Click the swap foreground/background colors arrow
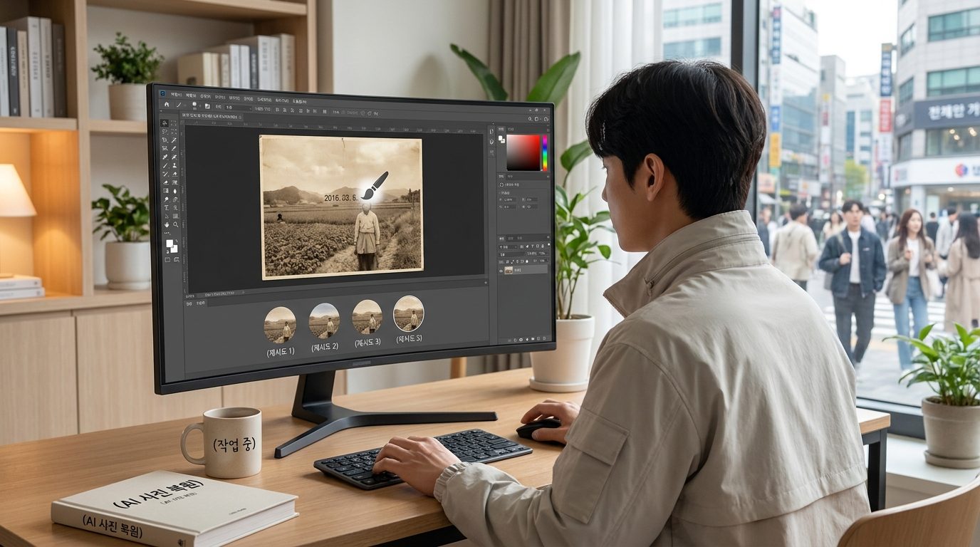Screen dimensions: 980x547 click(176, 241)
